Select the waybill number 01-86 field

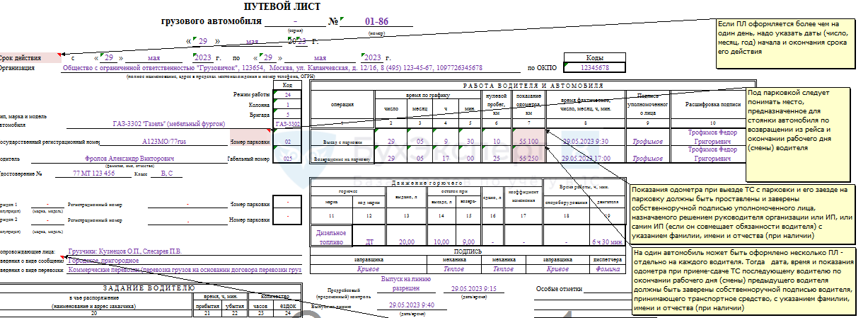[376, 21]
